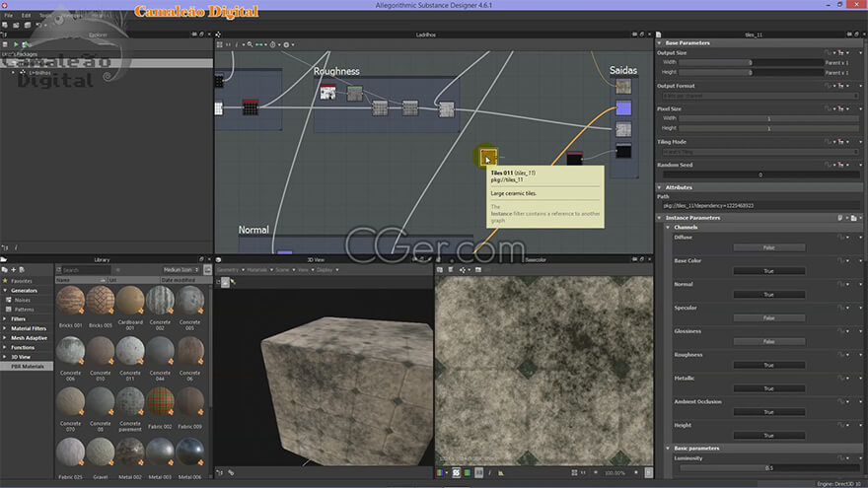Toggle the Base Color channel True button
This screenshot has height=488, width=868.
(x=769, y=271)
